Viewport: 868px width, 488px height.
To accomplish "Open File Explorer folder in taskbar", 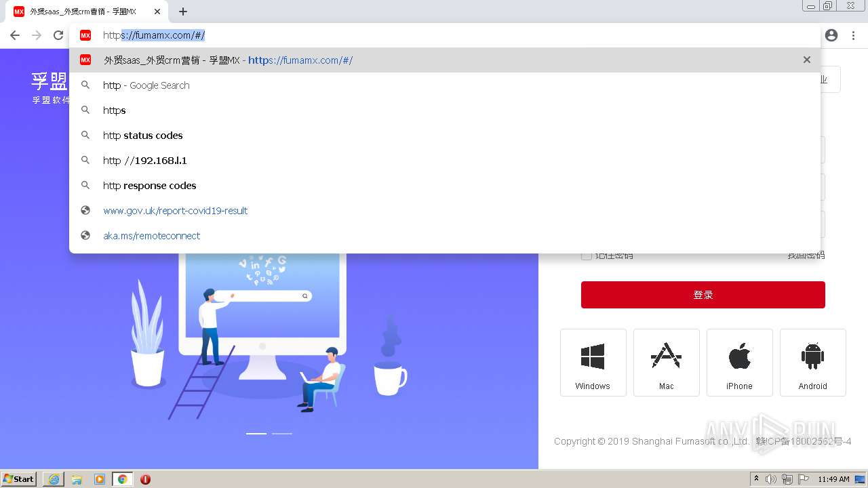I will point(77,479).
